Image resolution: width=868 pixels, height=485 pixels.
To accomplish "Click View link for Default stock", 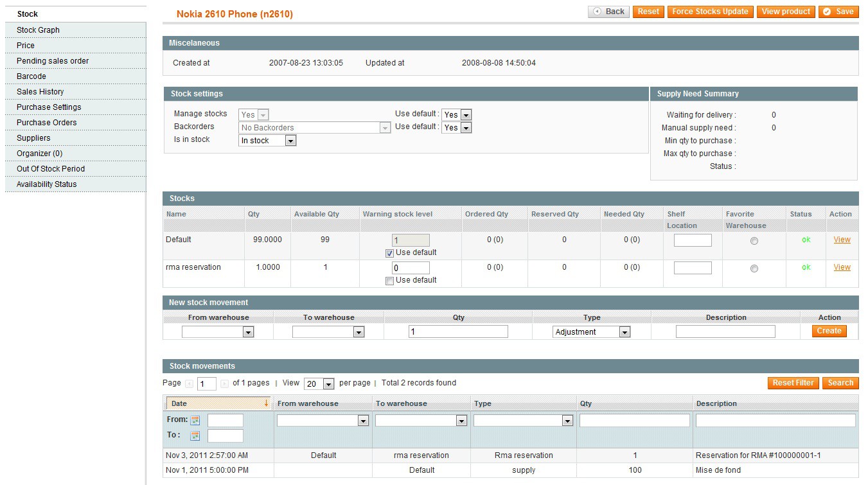I will pyautogui.click(x=842, y=240).
